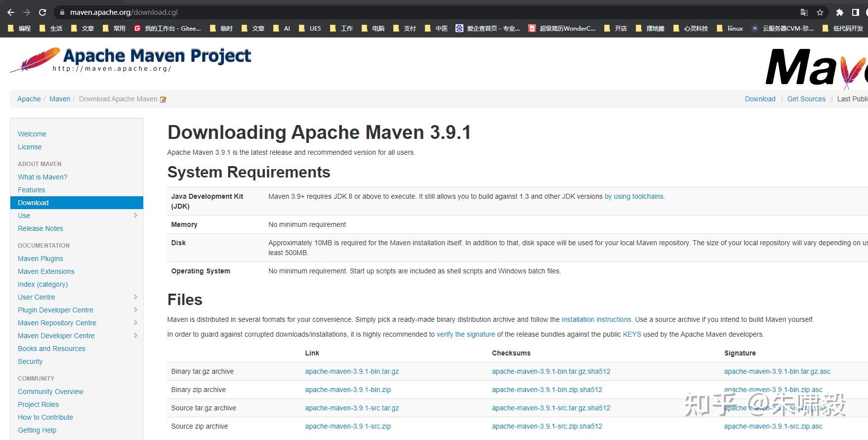The width and height of the screenshot is (868, 440).
Task: Open the verify the signature link
Action: (466, 334)
